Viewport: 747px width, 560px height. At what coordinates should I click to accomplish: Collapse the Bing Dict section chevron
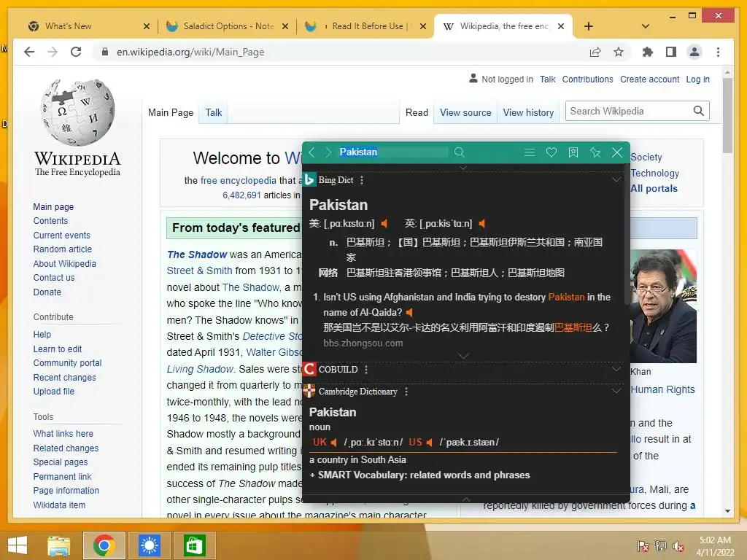click(x=616, y=179)
